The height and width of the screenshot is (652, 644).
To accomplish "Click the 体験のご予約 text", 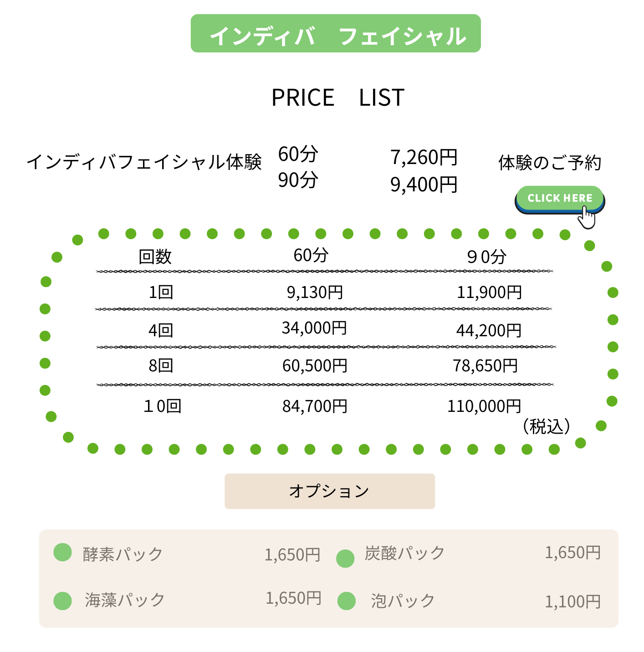I will (x=550, y=163).
